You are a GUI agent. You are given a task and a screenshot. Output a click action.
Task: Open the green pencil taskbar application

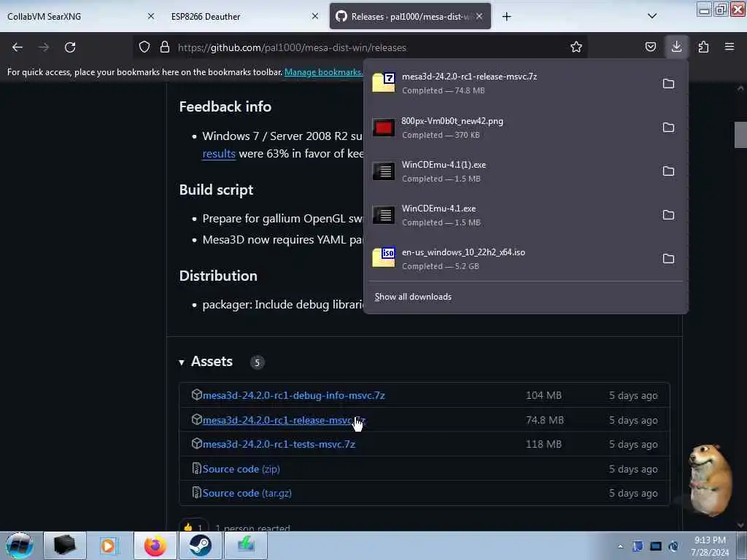point(245,545)
